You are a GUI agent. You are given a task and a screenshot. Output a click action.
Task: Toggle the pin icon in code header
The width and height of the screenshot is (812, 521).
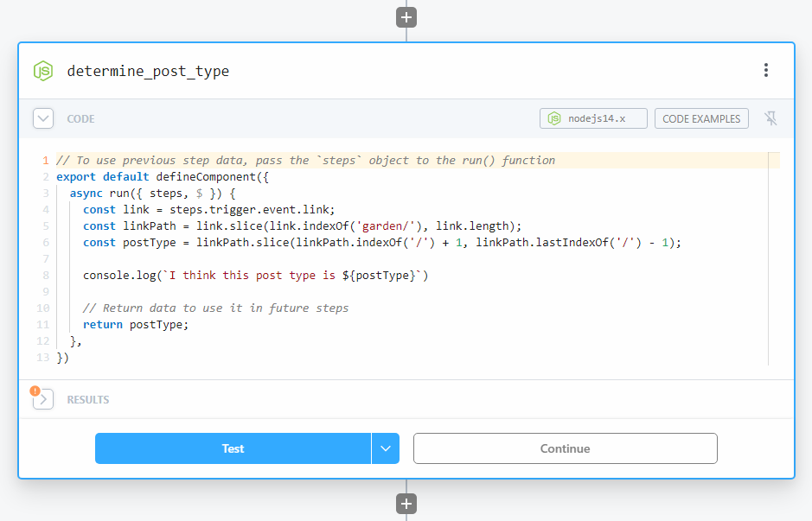[x=770, y=118]
